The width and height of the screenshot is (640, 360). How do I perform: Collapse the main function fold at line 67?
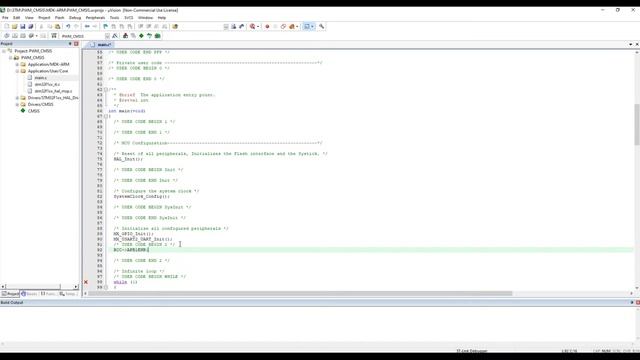click(106, 116)
